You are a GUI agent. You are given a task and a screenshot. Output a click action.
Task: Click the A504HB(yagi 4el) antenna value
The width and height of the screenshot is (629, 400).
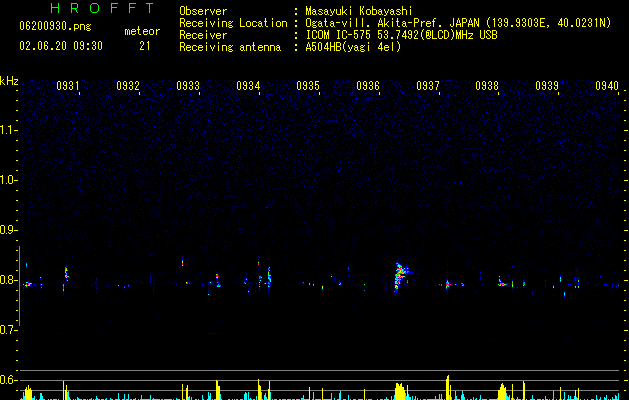(x=353, y=47)
